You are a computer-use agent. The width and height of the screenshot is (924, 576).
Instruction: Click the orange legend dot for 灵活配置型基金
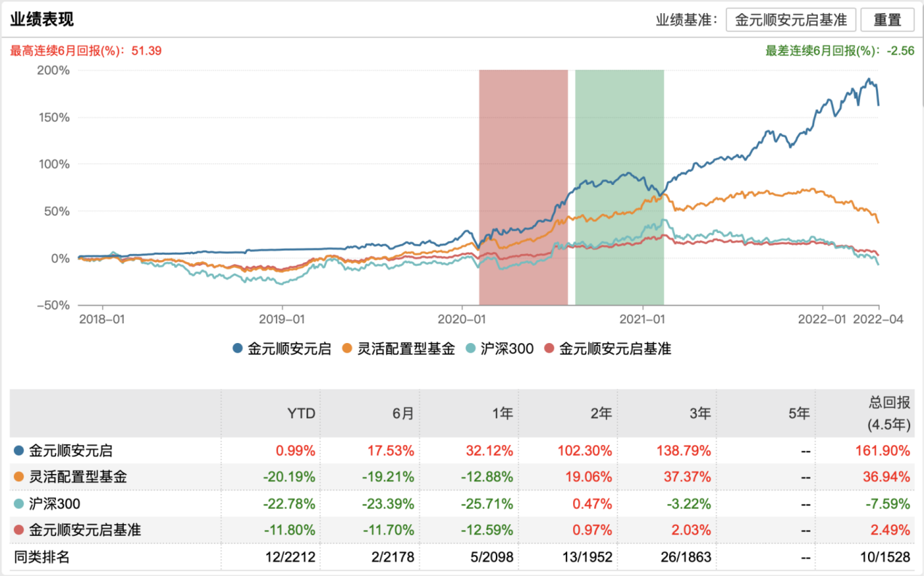click(347, 349)
